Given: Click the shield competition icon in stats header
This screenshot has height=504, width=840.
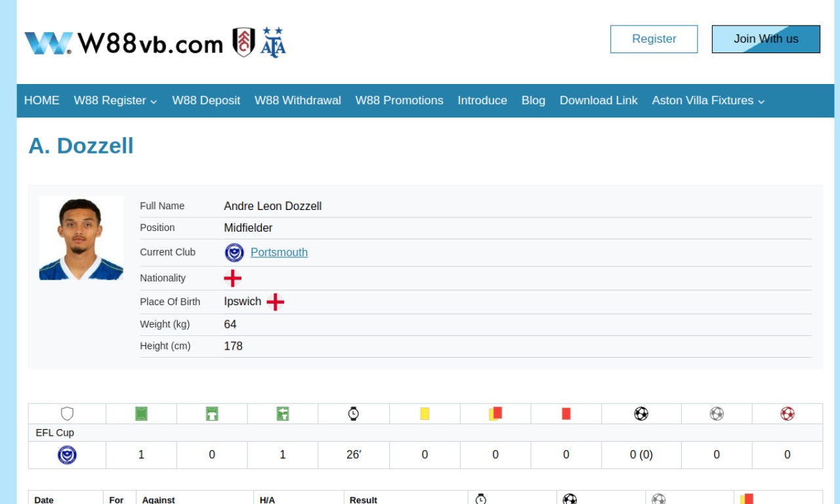Looking at the screenshot, I should pos(67,413).
